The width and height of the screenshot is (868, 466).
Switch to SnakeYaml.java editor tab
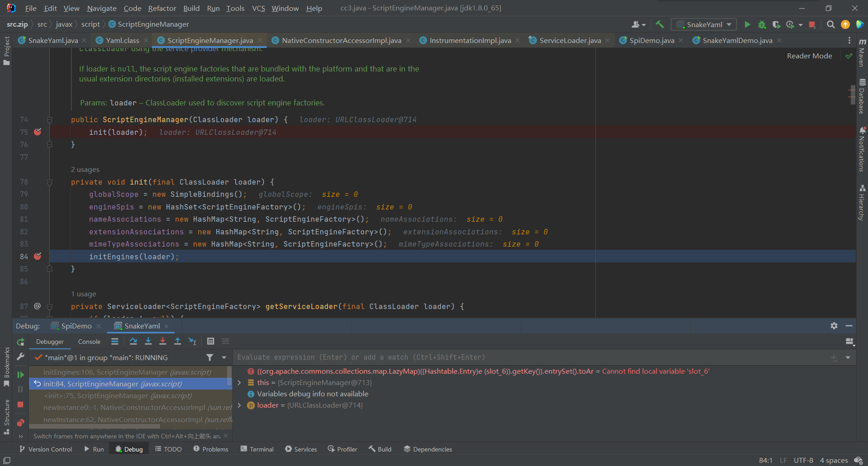[53, 40]
